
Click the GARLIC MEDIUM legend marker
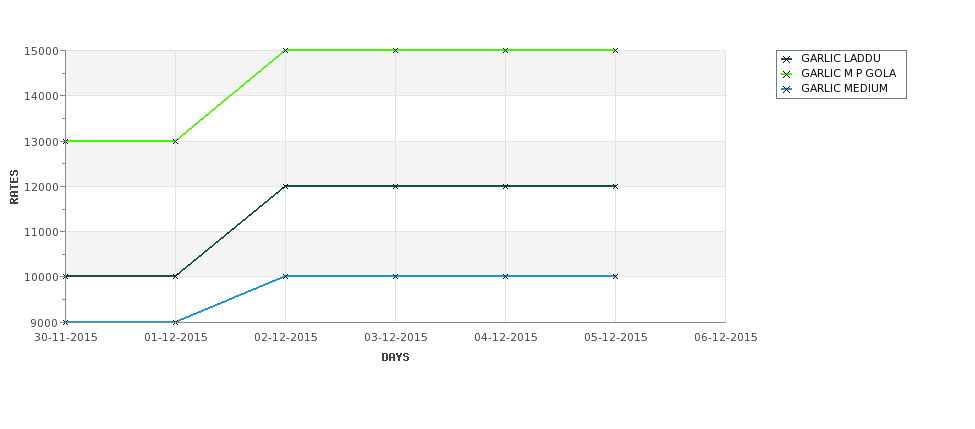(x=787, y=89)
